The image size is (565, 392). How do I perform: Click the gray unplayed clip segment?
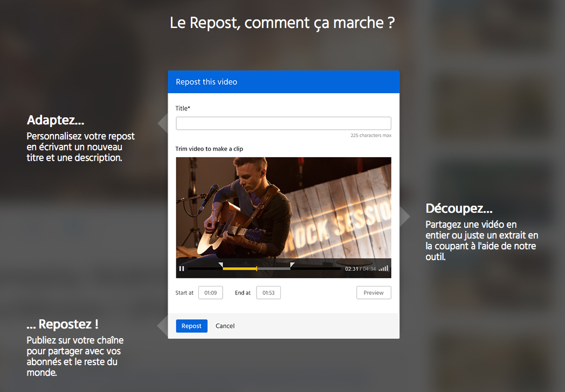point(273,269)
